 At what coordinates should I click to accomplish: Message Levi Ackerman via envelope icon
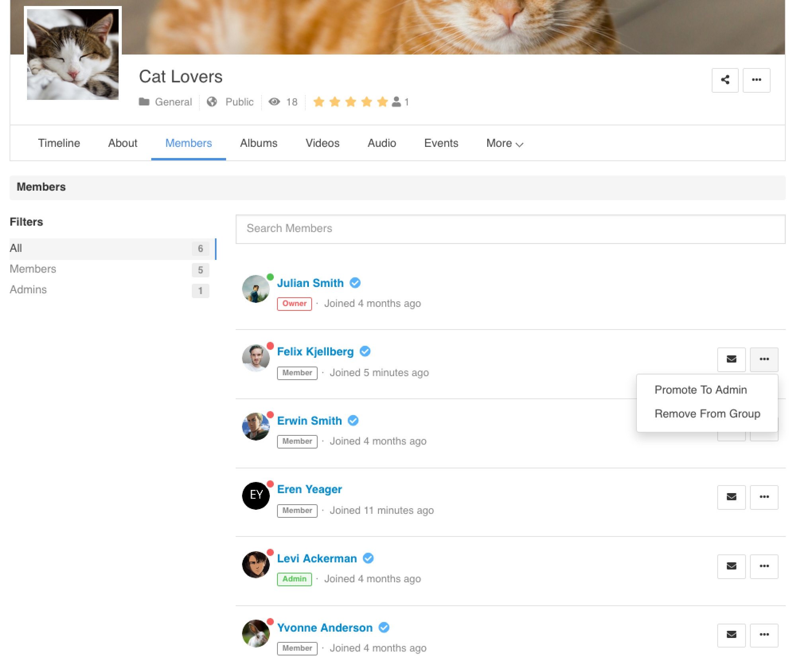[x=731, y=566]
